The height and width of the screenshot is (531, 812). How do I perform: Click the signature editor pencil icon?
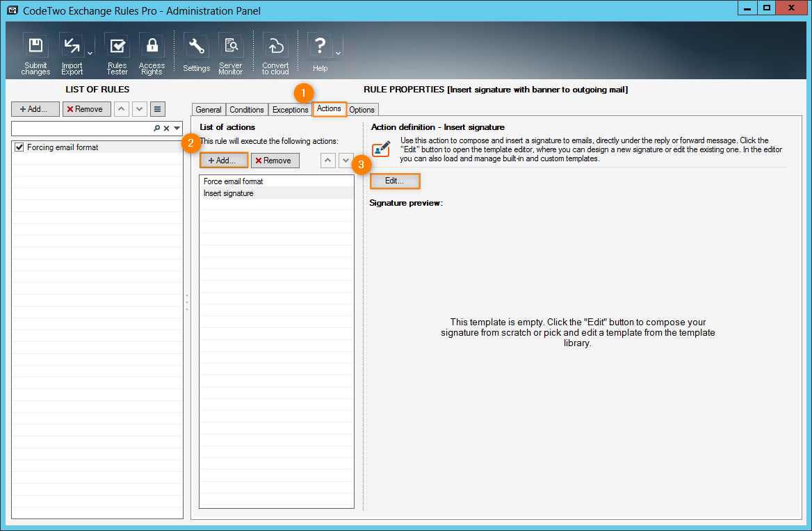(381, 149)
